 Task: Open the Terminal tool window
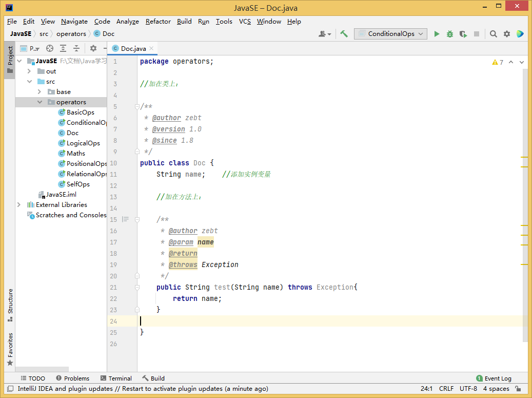click(x=116, y=378)
